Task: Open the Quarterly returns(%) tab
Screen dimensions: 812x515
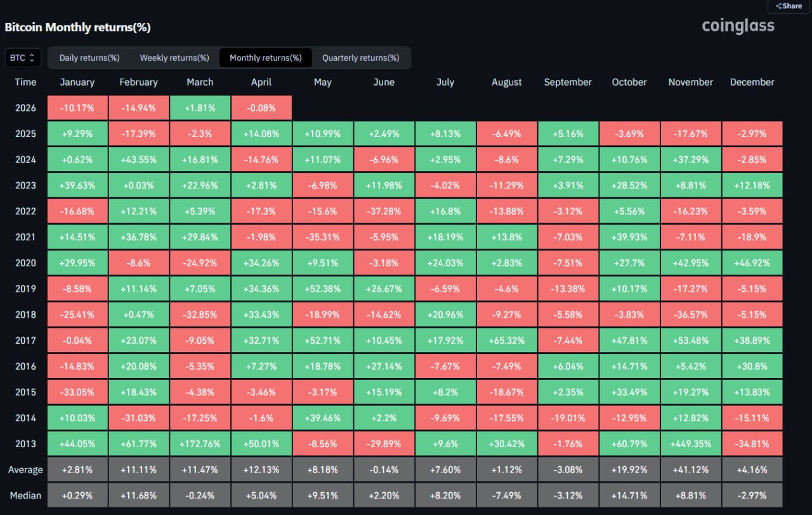Action: 360,58
